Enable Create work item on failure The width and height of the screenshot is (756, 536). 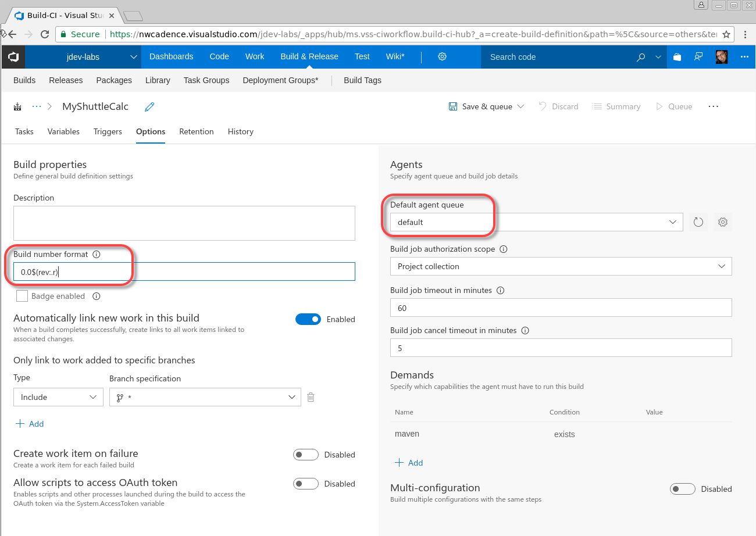[x=306, y=455]
